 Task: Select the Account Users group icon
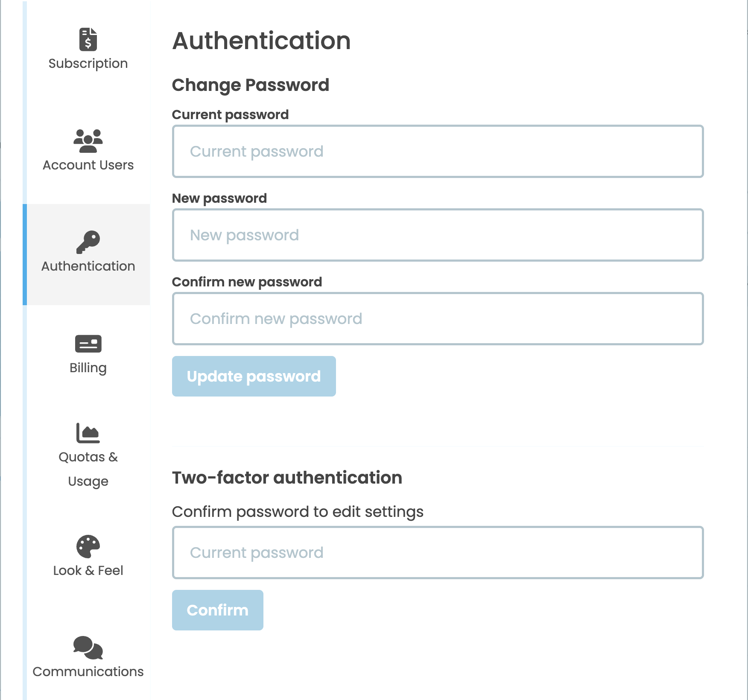coord(88,141)
